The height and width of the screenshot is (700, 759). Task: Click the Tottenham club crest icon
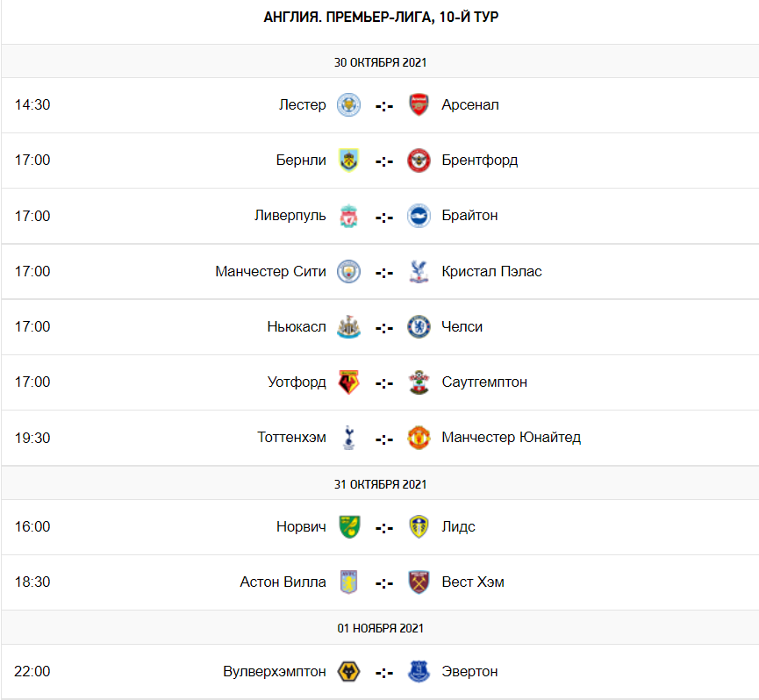coord(348,437)
